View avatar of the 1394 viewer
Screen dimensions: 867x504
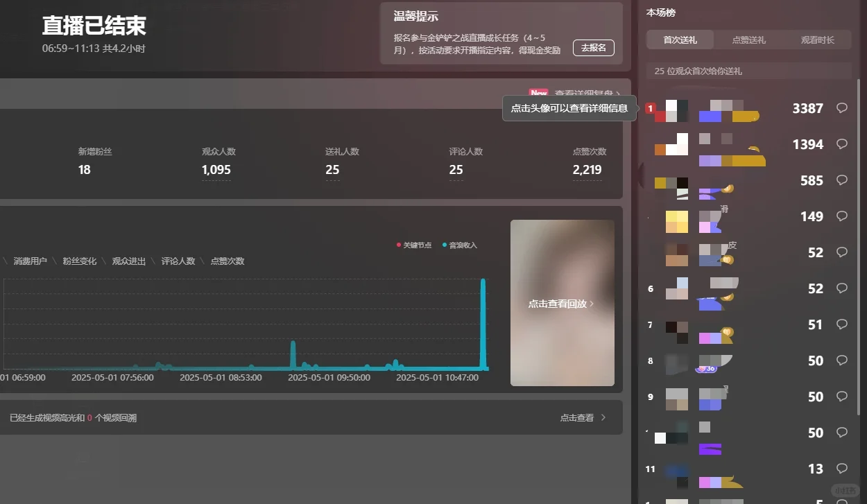[x=671, y=144]
